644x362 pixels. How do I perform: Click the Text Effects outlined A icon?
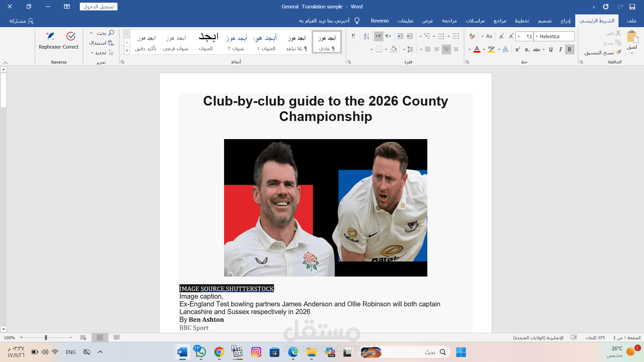(505, 50)
